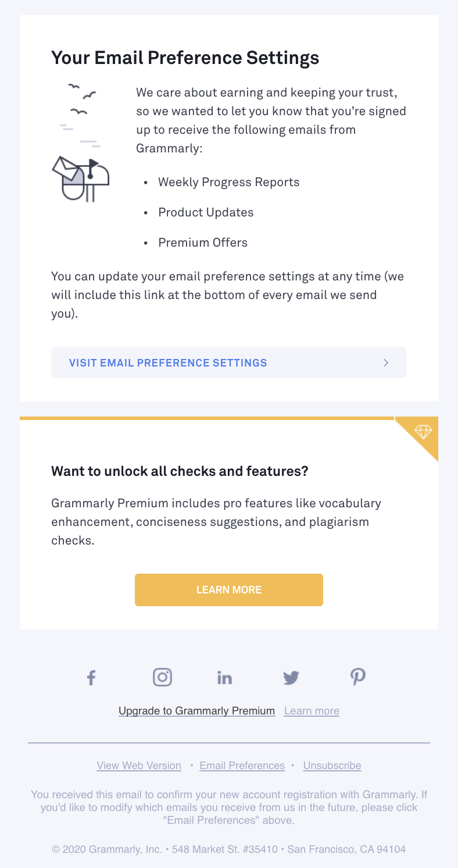Follow the Upgrade to Grammarly Premium link

[196, 711]
